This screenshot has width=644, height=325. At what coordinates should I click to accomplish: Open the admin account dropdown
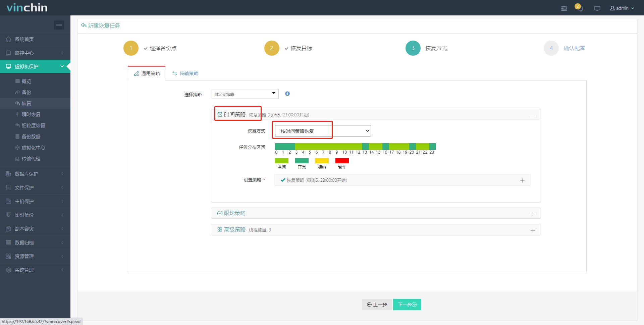tap(622, 8)
